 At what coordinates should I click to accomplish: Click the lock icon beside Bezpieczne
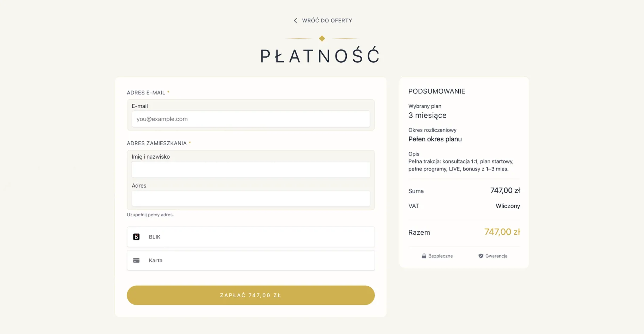coord(424,256)
